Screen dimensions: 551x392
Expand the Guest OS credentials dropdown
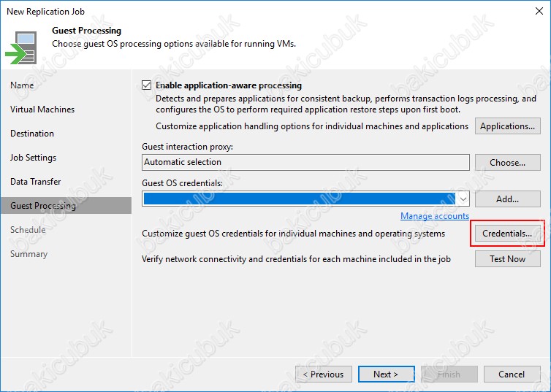(x=462, y=199)
